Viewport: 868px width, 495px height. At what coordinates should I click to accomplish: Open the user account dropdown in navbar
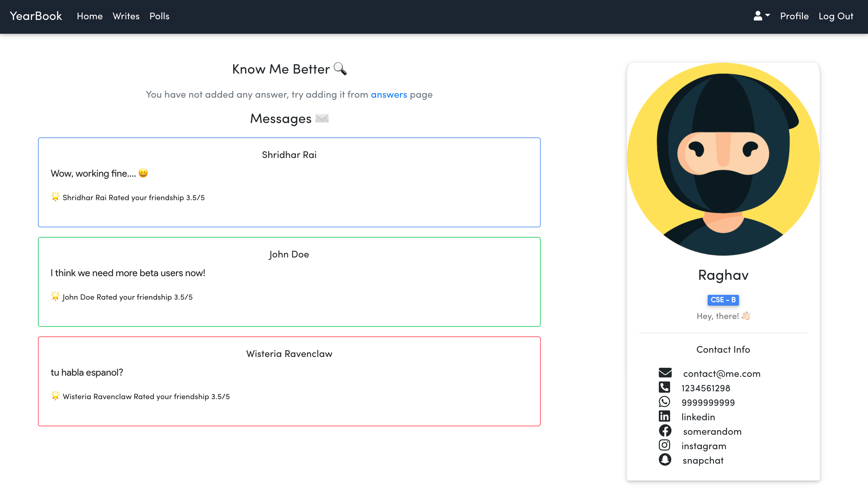[761, 16]
